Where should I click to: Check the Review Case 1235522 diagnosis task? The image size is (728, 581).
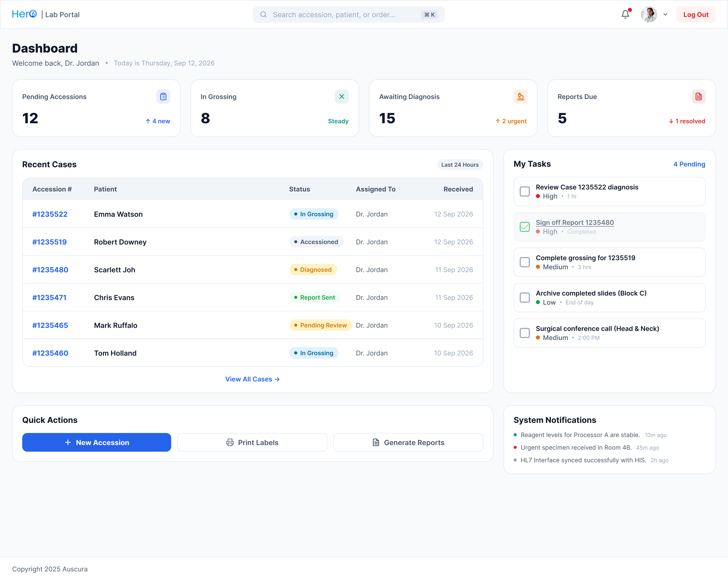[525, 191]
